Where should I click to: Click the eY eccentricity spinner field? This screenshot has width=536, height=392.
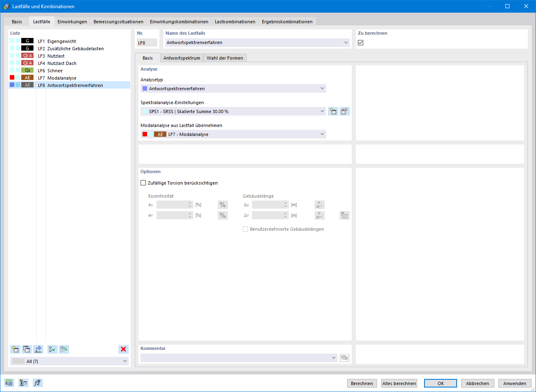[x=174, y=215]
